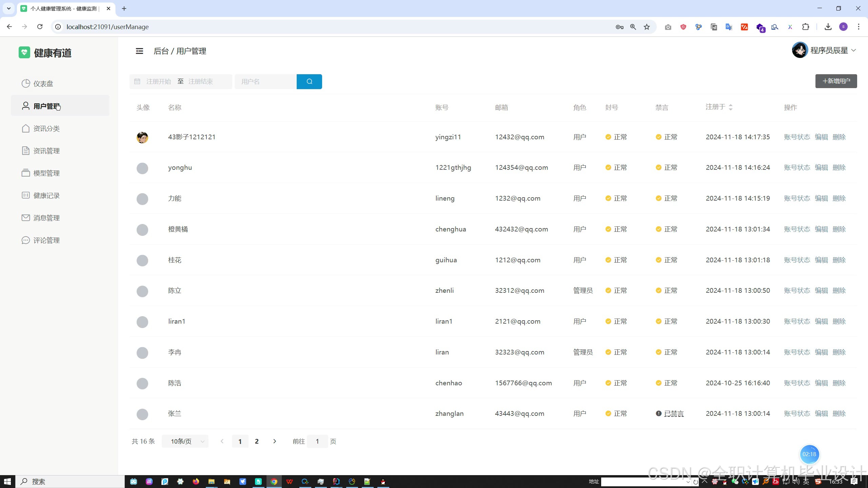Collapse sidebar with hamburger menu icon

(139, 51)
